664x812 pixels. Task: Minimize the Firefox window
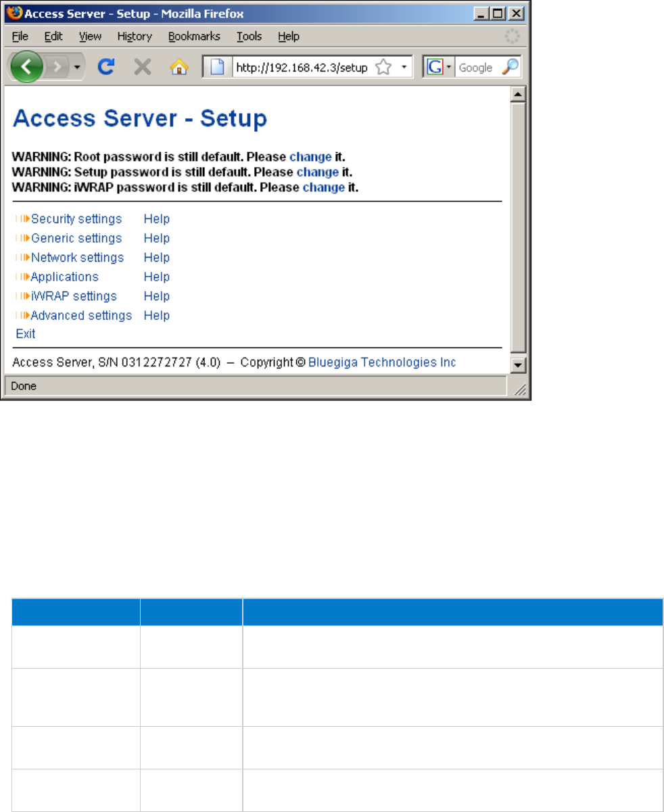[481, 14]
